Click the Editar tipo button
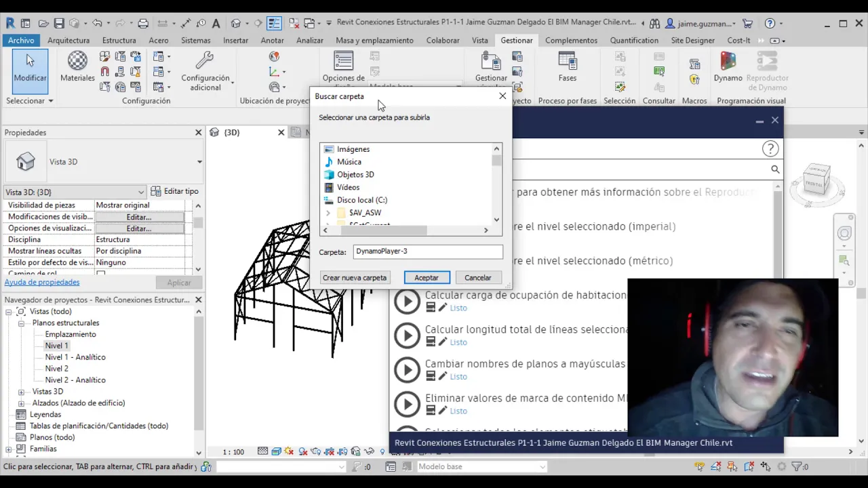The height and width of the screenshot is (488, 868). point(175,191)
